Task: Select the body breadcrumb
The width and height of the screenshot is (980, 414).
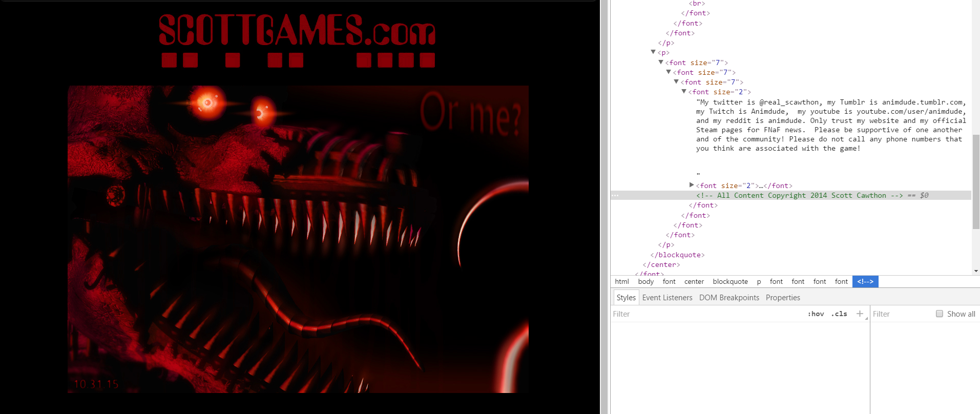Action: [x=646, y=281]
